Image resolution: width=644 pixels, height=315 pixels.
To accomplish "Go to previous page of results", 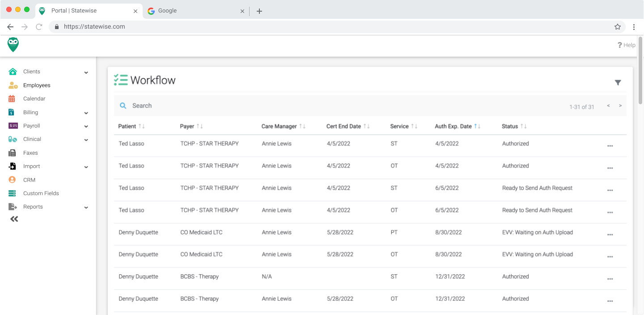I will pos(608,106).
